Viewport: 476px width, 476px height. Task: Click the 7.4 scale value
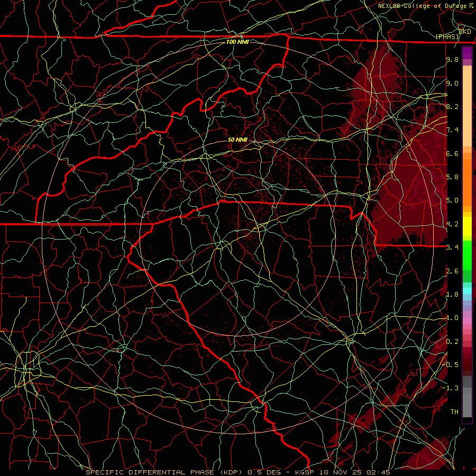point(452,130)
